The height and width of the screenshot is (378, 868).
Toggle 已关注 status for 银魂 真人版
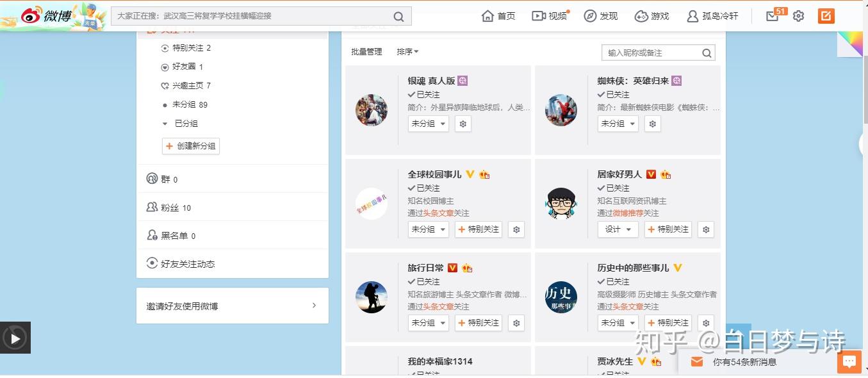click(424, 95)
